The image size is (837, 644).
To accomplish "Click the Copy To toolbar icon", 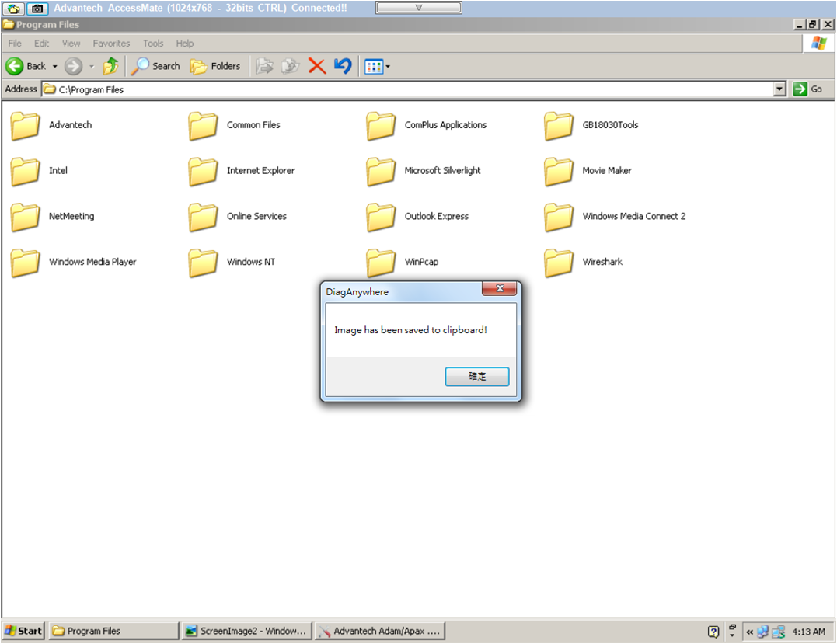I will (291, 66).
